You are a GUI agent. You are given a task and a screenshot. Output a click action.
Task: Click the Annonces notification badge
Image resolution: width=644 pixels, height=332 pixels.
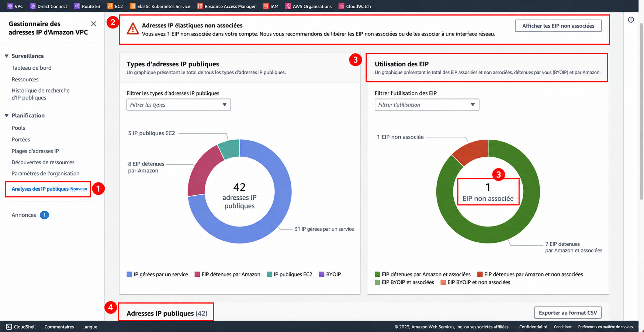[44, 215]
